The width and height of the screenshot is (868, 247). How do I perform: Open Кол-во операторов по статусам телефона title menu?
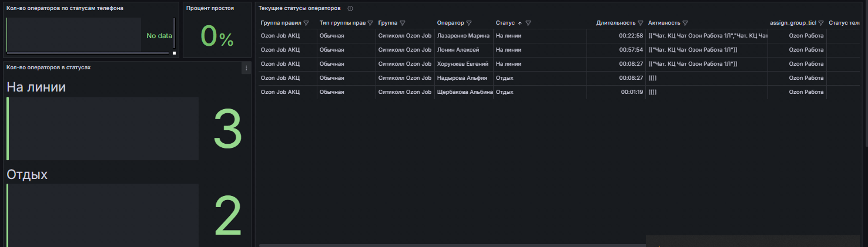[65, 8]
